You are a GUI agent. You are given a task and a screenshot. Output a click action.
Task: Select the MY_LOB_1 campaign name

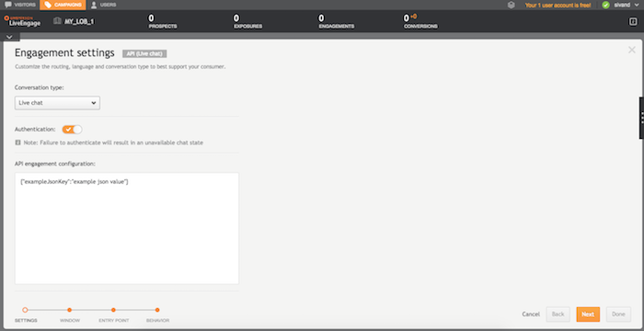coord(79,21)
